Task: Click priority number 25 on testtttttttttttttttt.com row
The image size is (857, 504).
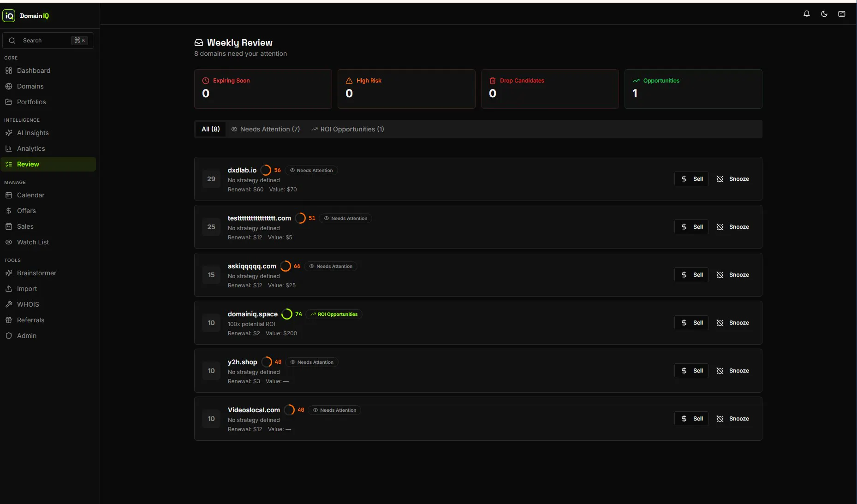Action: pos(211,227)
